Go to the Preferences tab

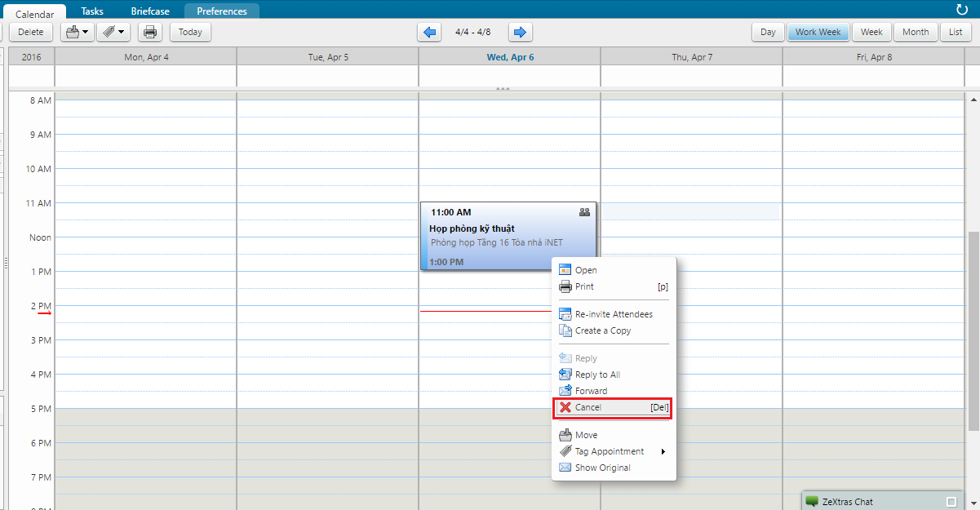pos(222,11)
